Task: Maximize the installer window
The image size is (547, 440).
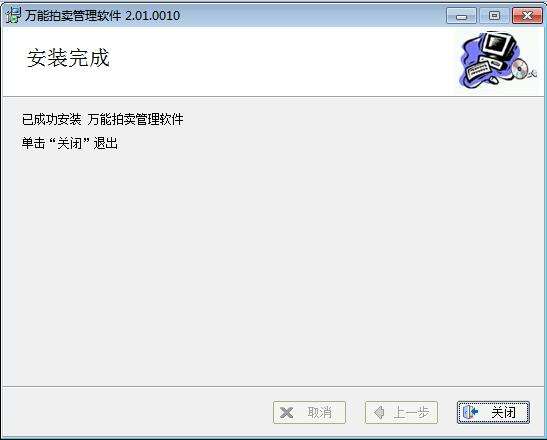Action: point(494,16)
